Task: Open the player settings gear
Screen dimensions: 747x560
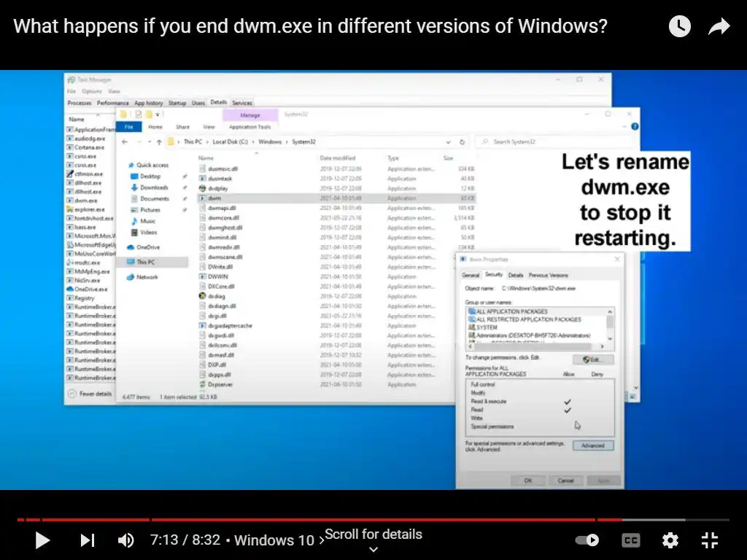Action: click(670, 540)
